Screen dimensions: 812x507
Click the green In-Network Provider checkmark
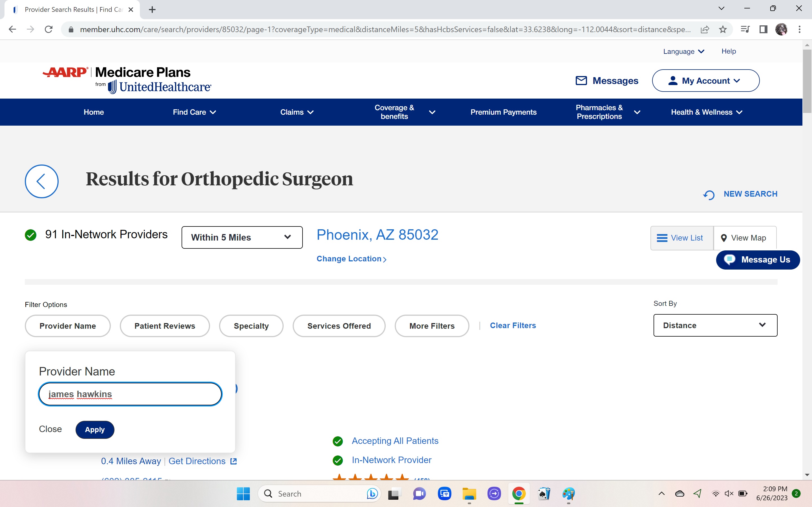337,460
